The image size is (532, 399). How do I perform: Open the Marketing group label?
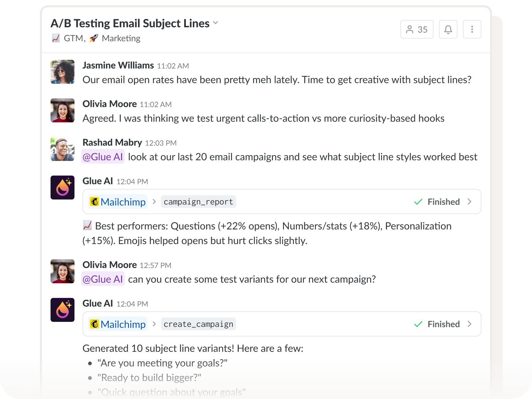coord(121,39)
